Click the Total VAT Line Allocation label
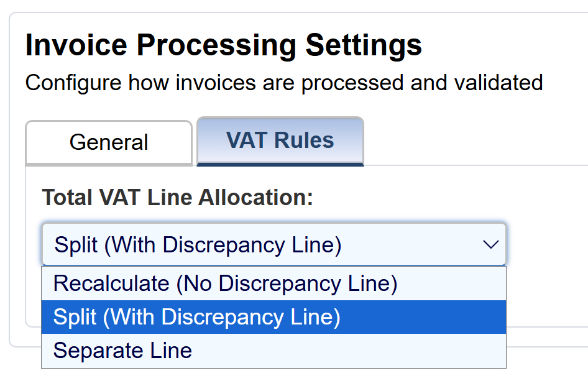 [177, 198]
